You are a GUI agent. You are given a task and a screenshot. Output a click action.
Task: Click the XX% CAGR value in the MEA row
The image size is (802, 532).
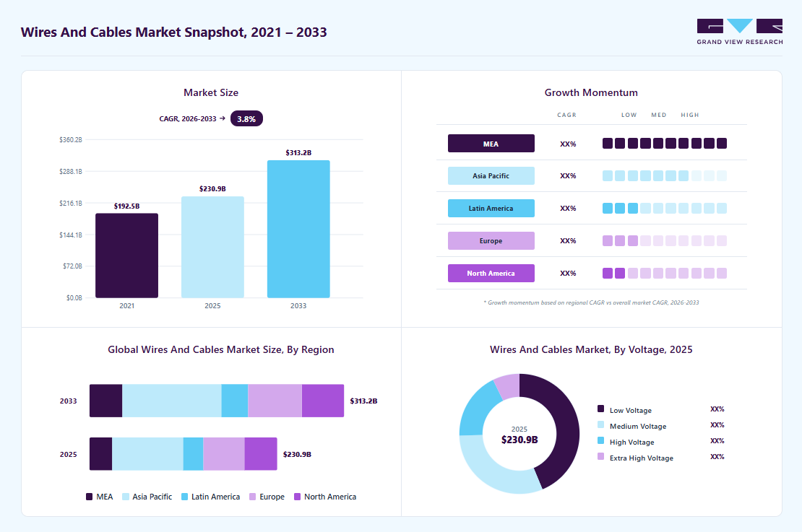568,144
